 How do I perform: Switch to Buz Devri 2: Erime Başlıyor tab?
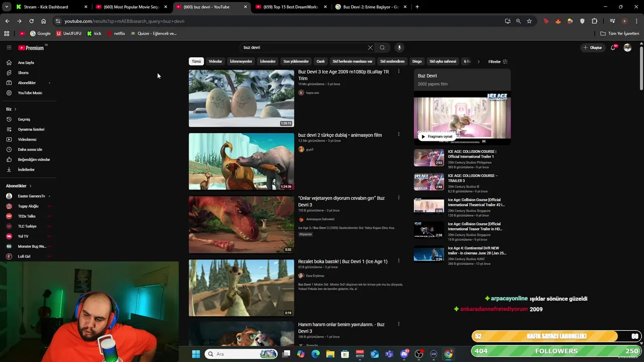tap(371, 7)
